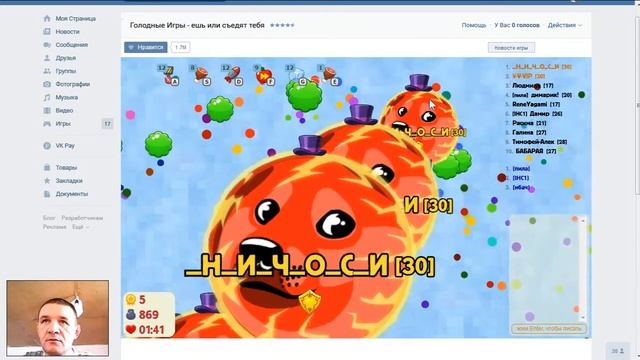This screenshot has width=640, height=360.
Task: Open Товары via the bag icon
Action: coord(47,167)
